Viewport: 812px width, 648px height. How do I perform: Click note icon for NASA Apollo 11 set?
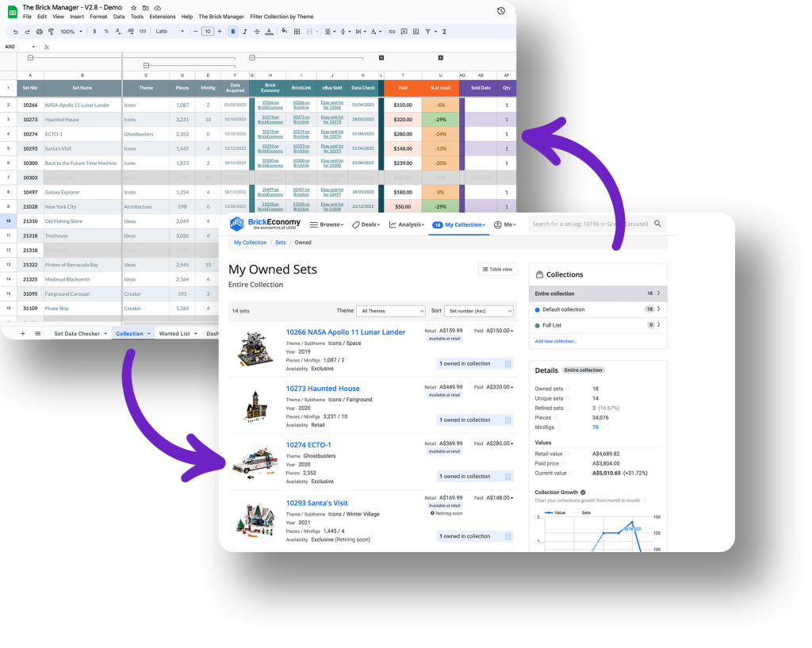point(508,363)
